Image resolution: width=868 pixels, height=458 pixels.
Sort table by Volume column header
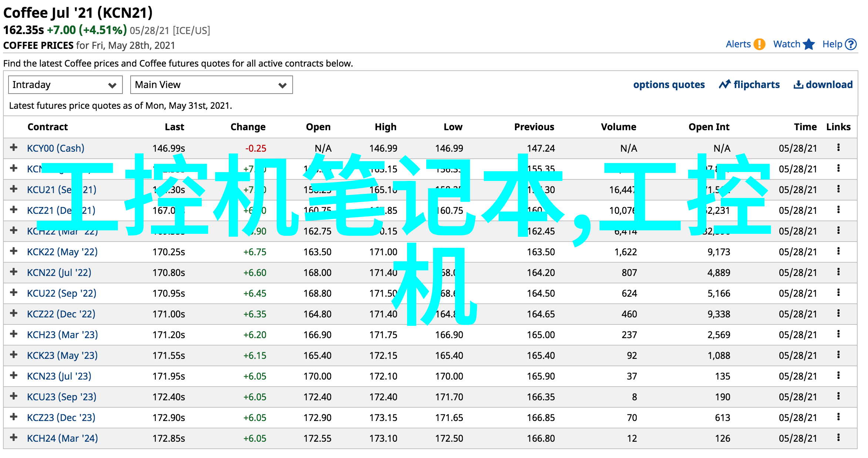tap(618, 127)
